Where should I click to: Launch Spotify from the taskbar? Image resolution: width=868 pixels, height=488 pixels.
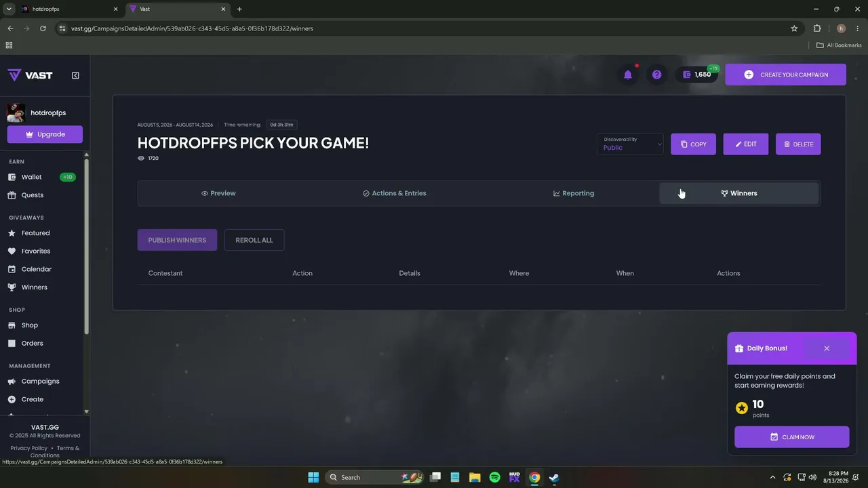coord(494,477)
